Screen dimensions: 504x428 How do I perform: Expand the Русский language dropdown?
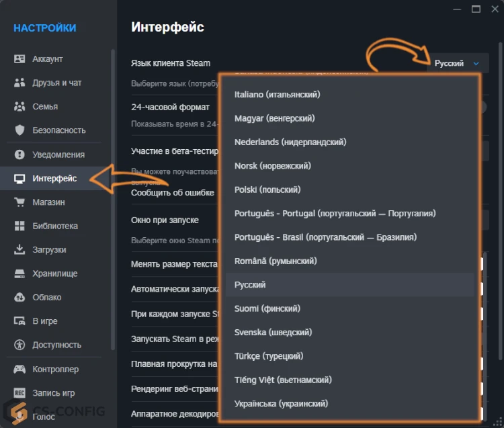click(x=458, y=63)
